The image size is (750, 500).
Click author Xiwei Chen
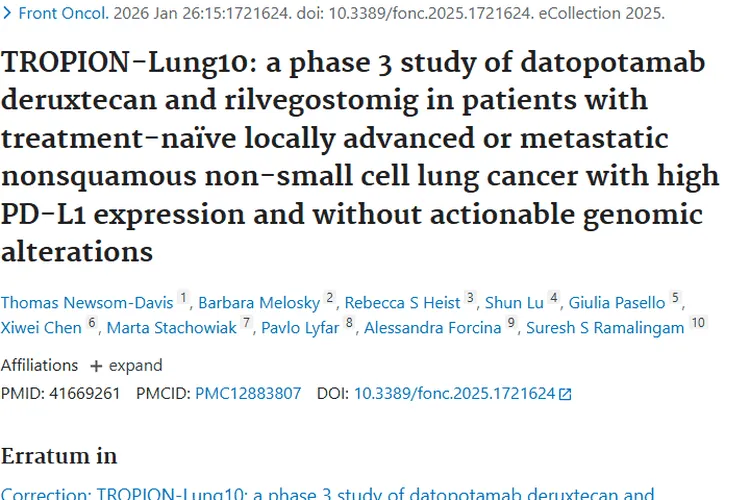[41, 327]
